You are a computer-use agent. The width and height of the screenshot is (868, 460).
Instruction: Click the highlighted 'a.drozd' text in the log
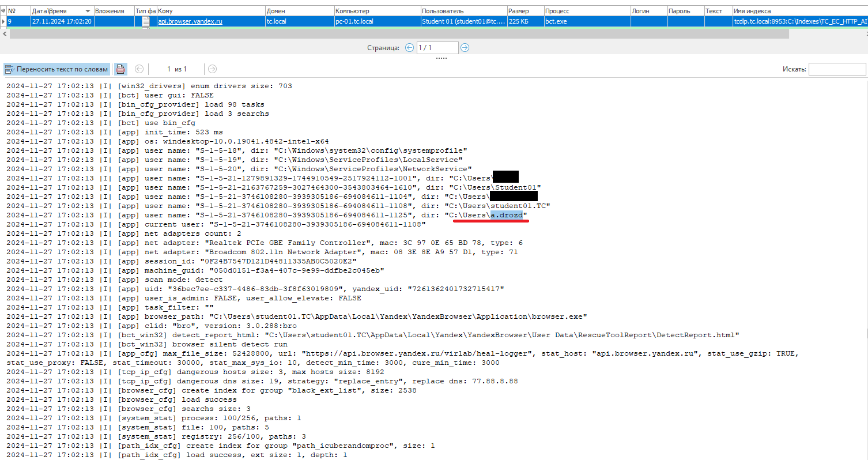click(x=507, y=215)
